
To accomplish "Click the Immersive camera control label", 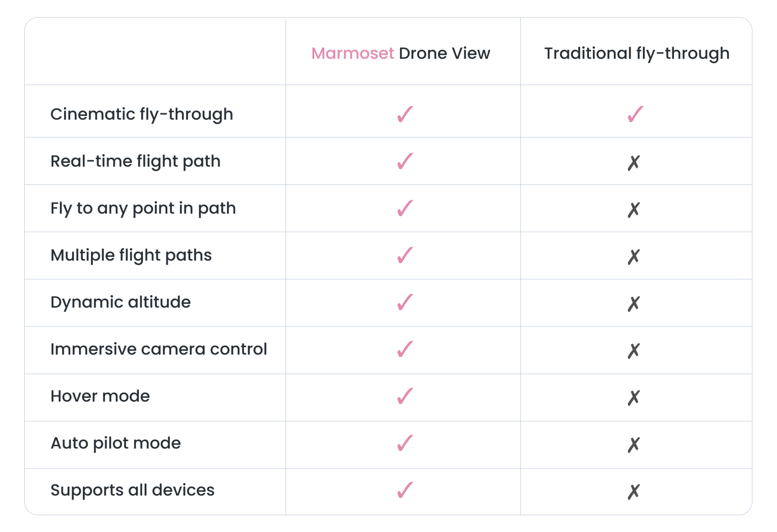I will [159, 349].
